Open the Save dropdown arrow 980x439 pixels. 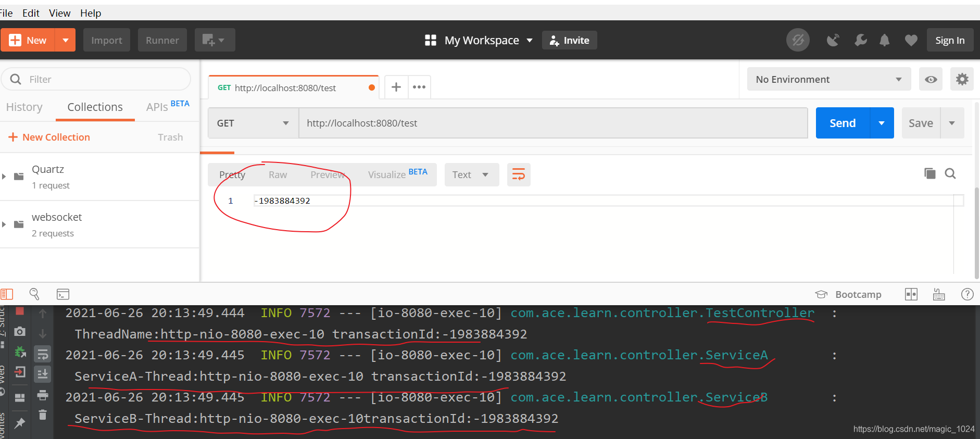click(952, 123)
